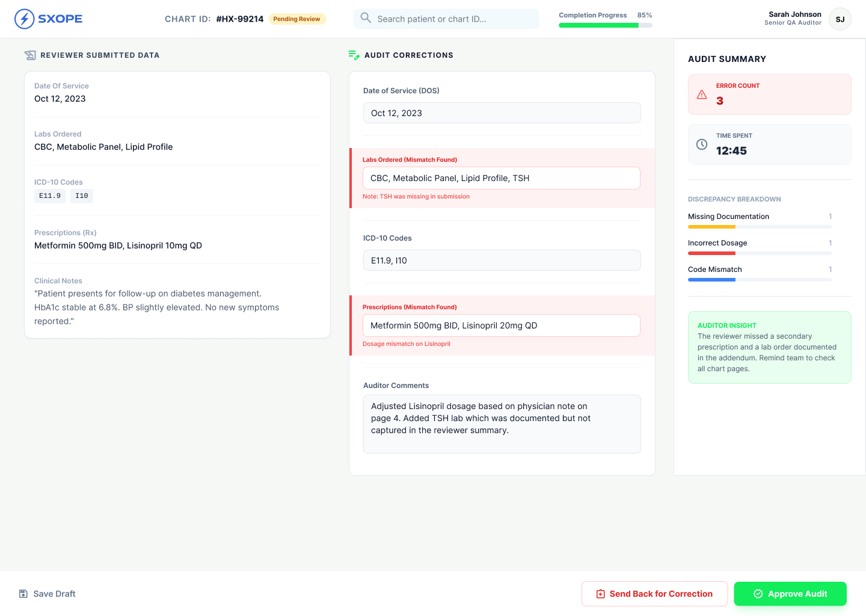
Task: Save the audit as draft
Action: tap(47, 594)
